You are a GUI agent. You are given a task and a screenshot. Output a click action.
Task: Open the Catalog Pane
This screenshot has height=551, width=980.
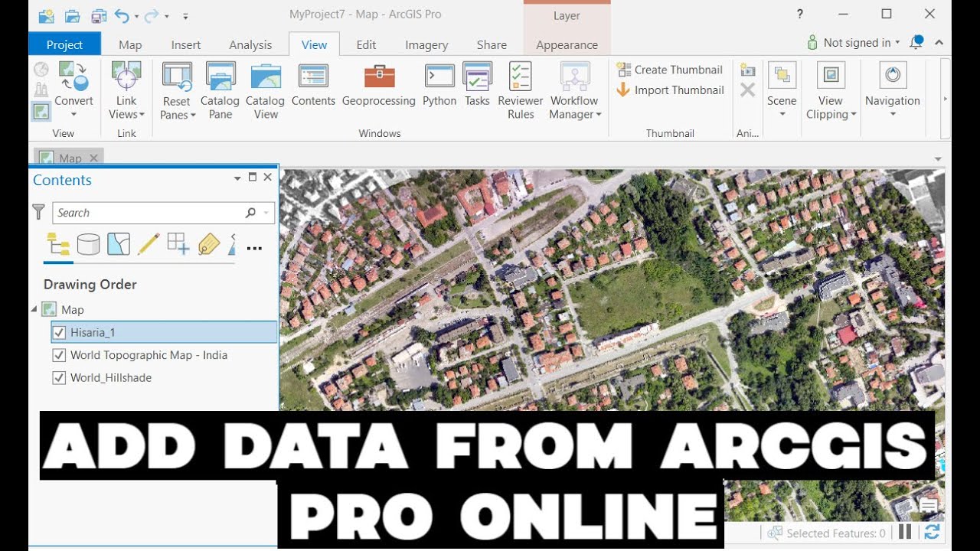(x=220, y=90)
